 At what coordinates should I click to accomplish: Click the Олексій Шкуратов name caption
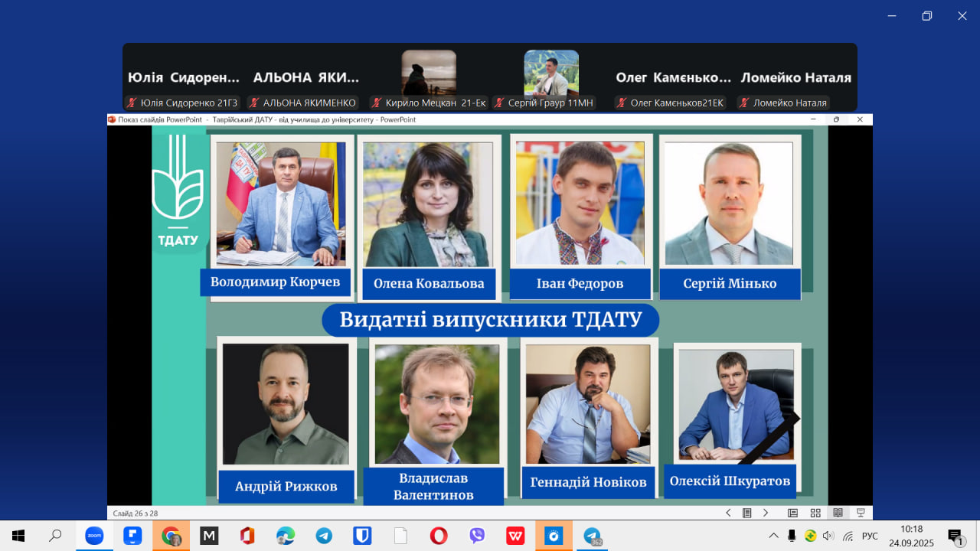(730, 481)
